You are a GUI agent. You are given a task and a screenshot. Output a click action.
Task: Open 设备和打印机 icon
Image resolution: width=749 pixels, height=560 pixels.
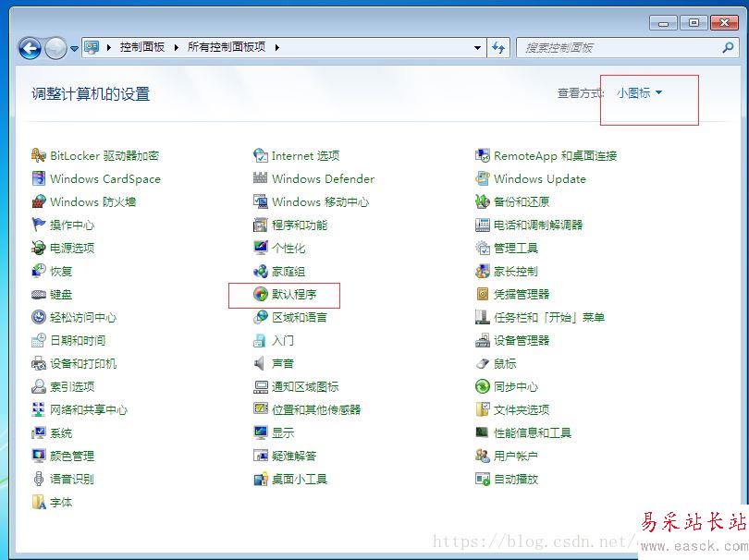tap(38, 363)
